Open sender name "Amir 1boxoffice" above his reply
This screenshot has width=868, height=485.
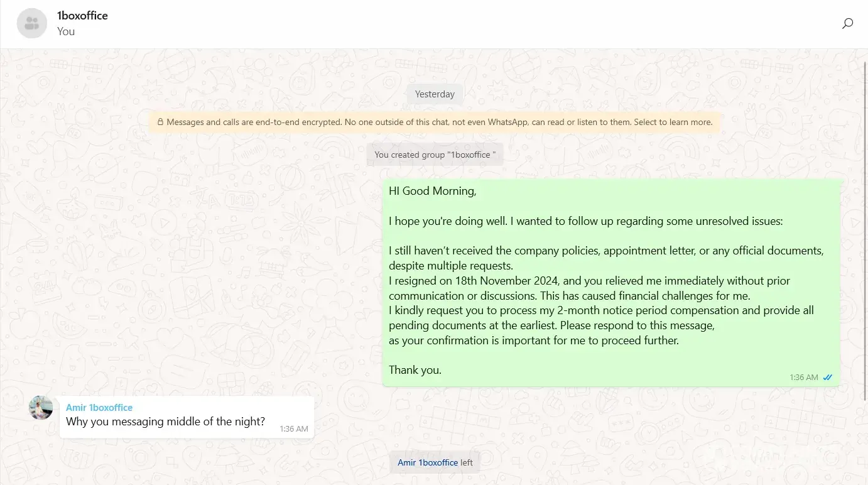tap(99, 407)
